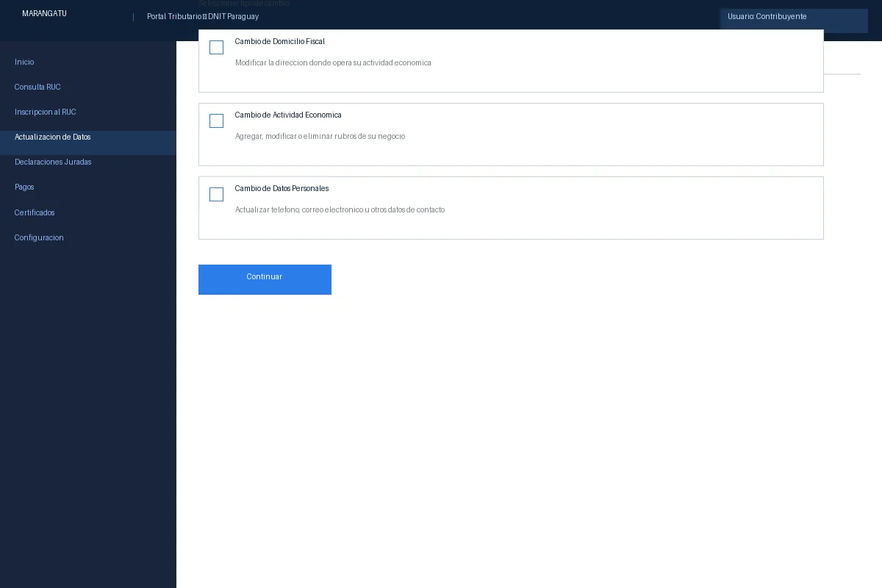Check the Cambio de Domicilio Fiscal checkbox

click(216, 48)
